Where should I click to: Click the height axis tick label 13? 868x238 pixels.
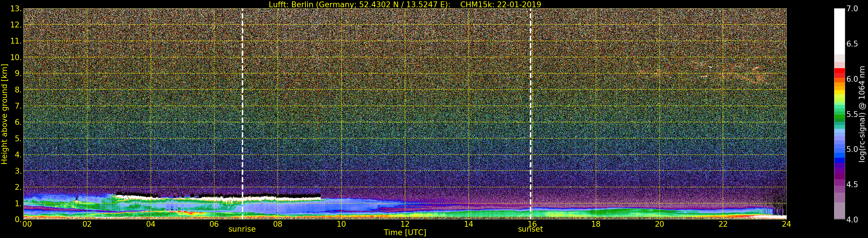point(16,9)
